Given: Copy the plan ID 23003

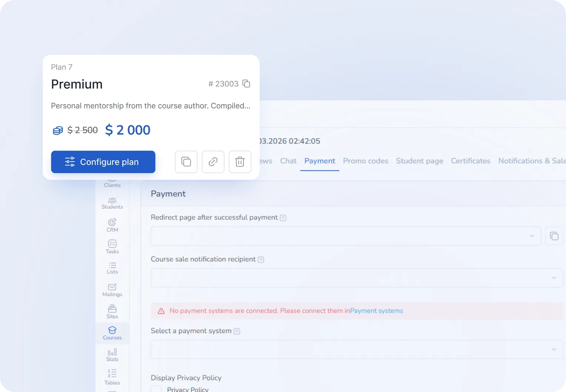Looking at the screenshot, I should (246, 84).
